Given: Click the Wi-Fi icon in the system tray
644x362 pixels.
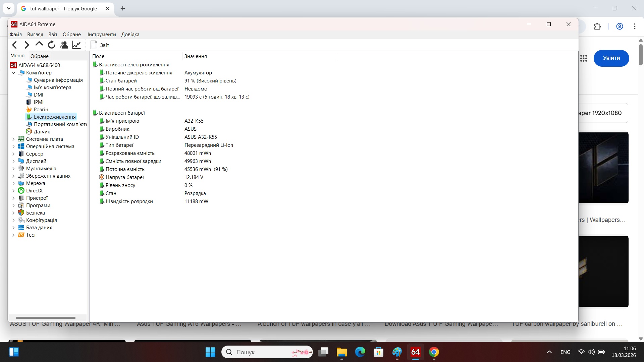Looking at the screenshot, I should pos(581,352).
